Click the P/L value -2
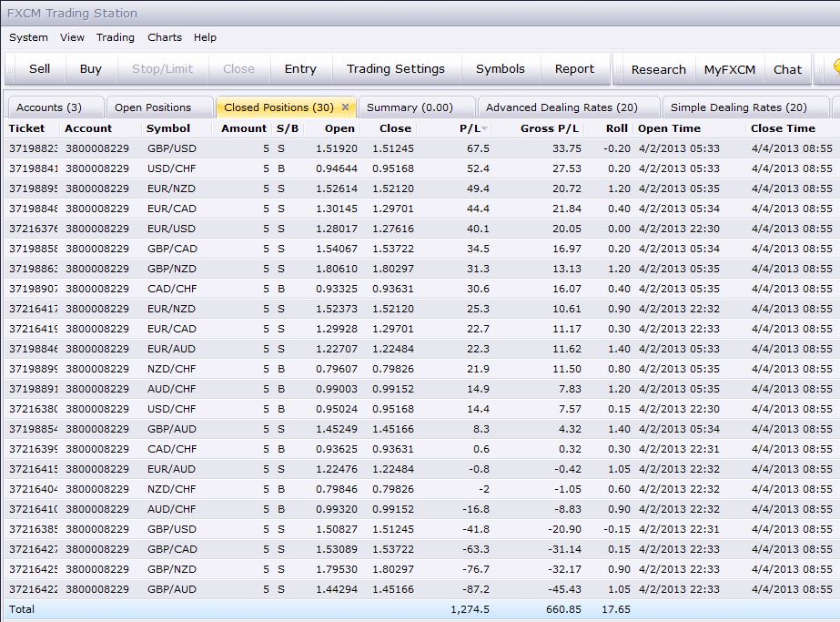The height and width of the screenshot is (622, 840). [x=483, y=489]
